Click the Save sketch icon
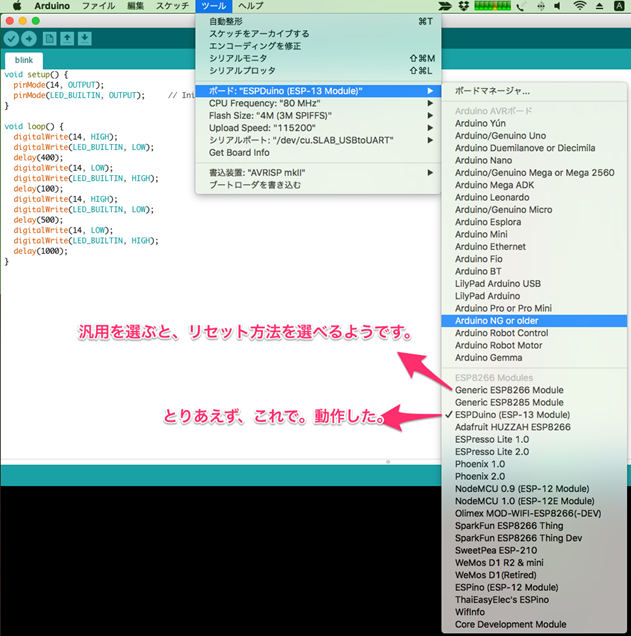Screen dimensions: 631x636 tap(85, 38)
